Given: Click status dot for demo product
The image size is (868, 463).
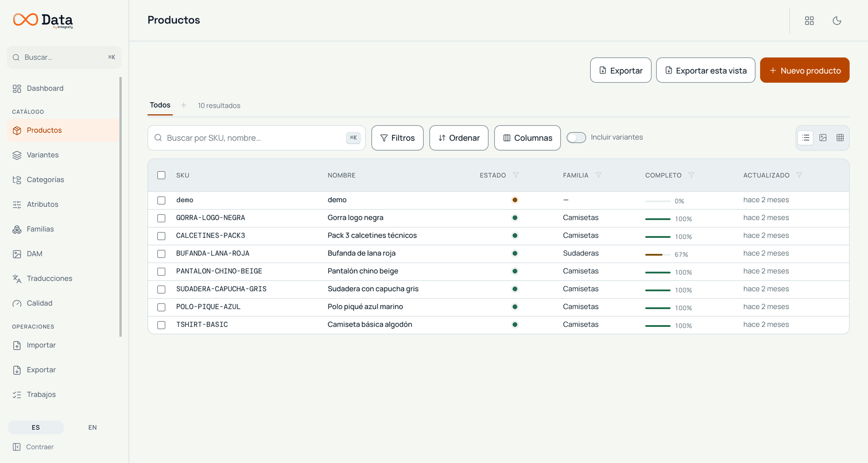Looking at the screenshot, I should coord(515,200).
